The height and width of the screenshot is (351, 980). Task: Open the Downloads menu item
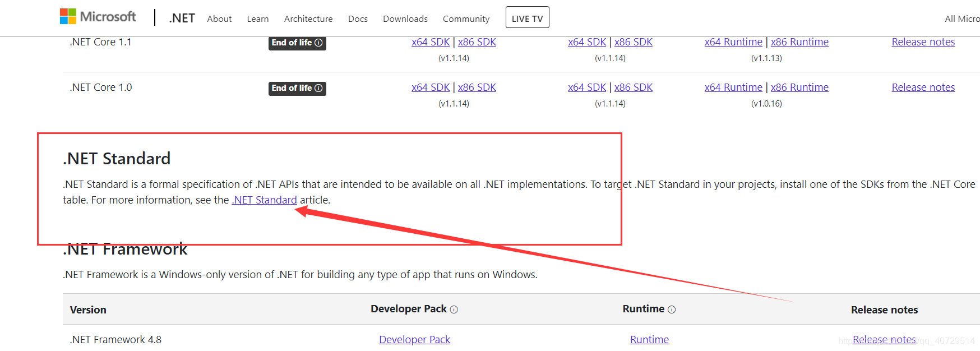point(405,19)
